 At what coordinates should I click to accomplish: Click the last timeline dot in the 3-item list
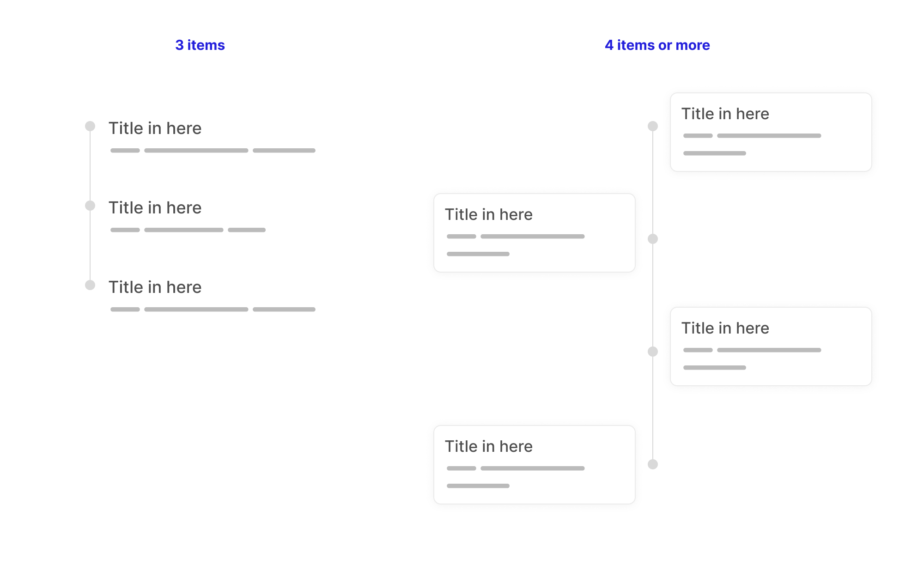coord(90,285)
